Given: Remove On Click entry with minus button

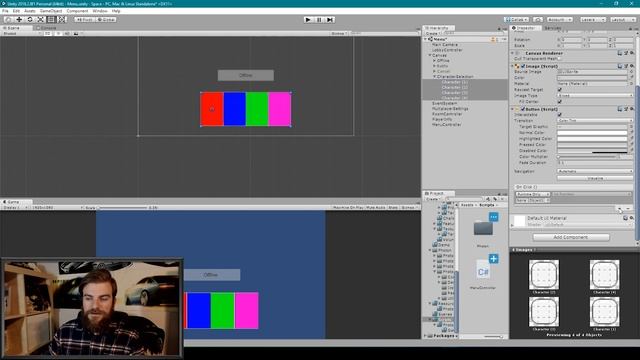Looking at the screenshot, I should pyautogui.click(x=628, y=209).
